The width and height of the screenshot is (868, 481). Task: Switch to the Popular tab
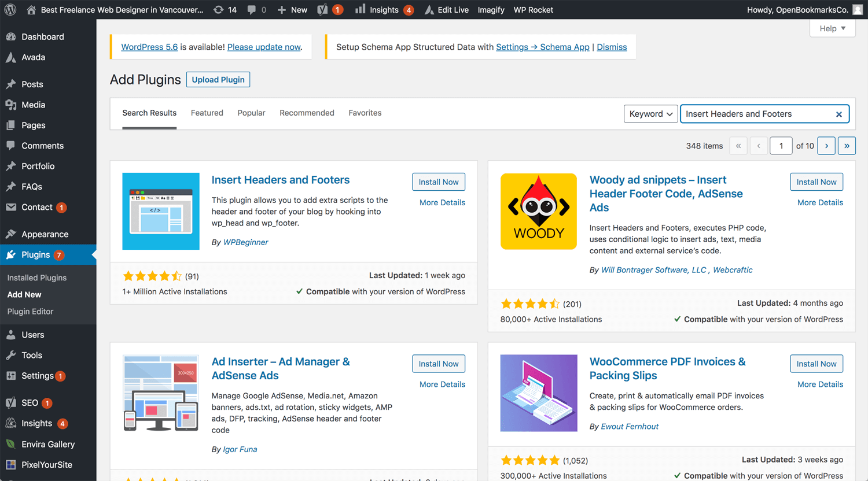(251, 113)
